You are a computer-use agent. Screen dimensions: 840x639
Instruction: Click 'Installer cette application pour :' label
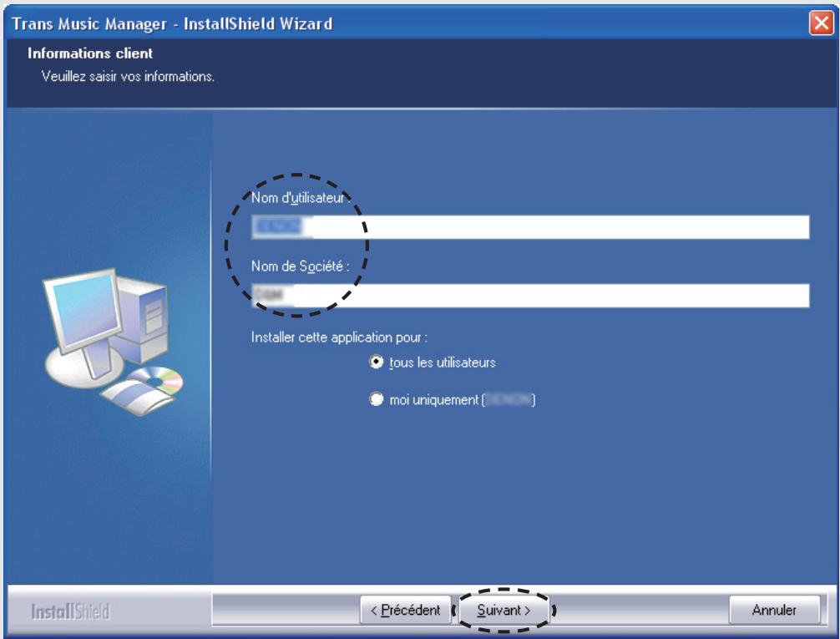coord(339,337)
